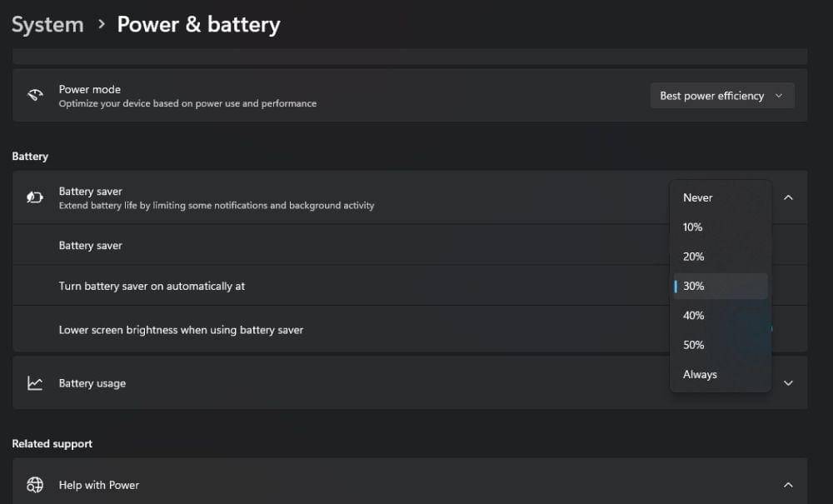The width and height of the screenshot is (833, 504).
Task: Set battery saver threshold to 40%
Action: (694, 315)
